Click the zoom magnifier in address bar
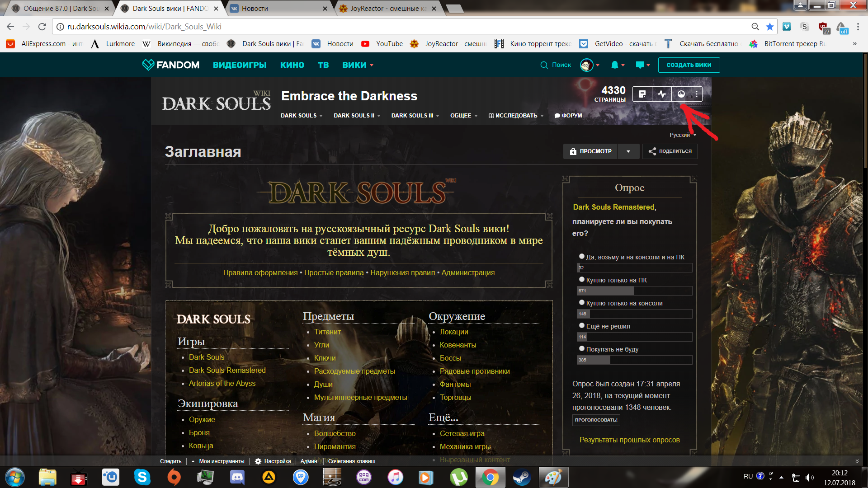Screen dimensions: 868x488 click(755, 27)
